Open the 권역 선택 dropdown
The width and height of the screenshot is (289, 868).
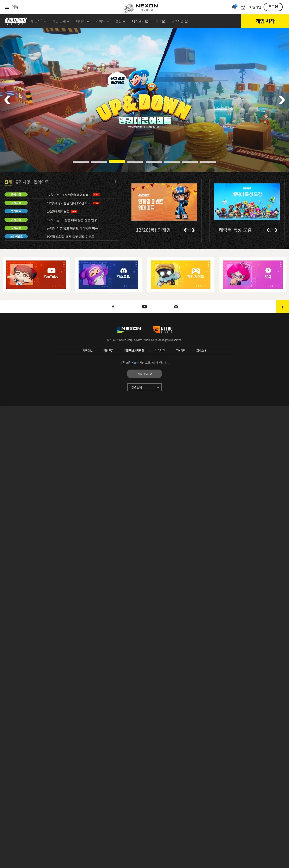point(144,387)
